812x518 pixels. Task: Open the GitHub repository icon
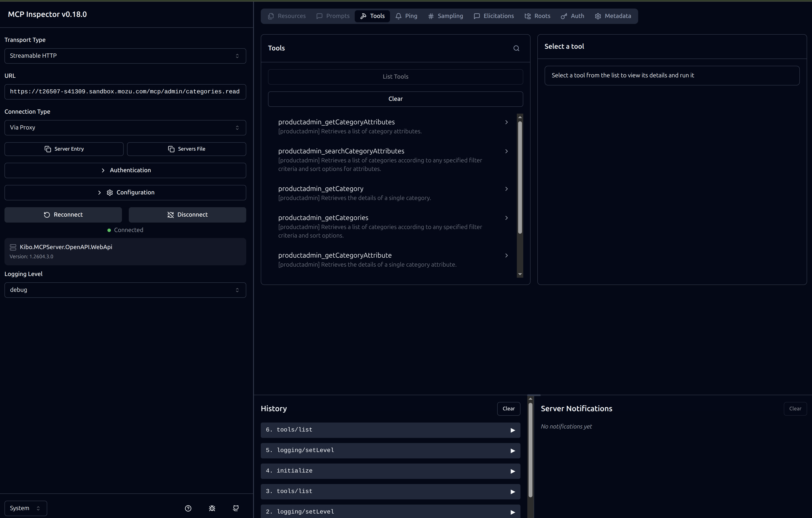tap(236, 508)
